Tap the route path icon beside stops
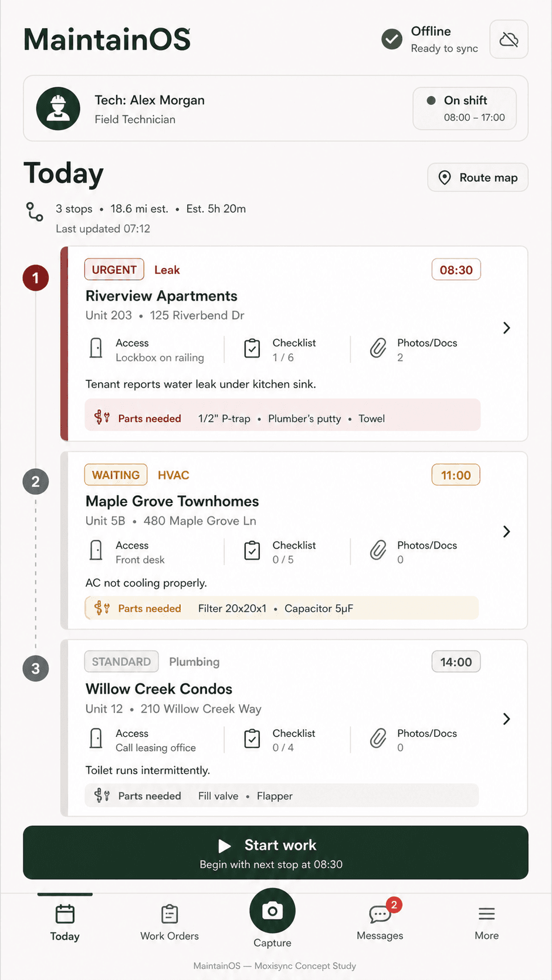552x980 pixels. pyautogui.click(x=35, y=212)
